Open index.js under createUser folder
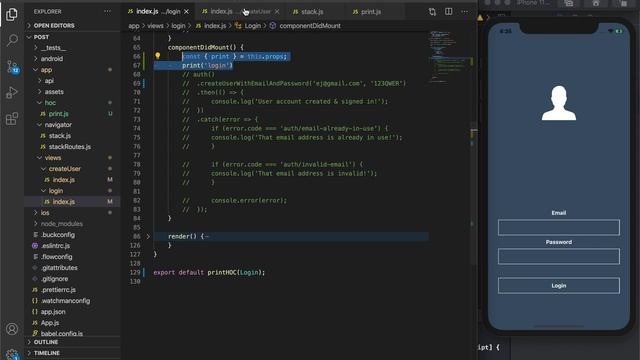The width and height of the screenshot is (640, 360). 64,180
